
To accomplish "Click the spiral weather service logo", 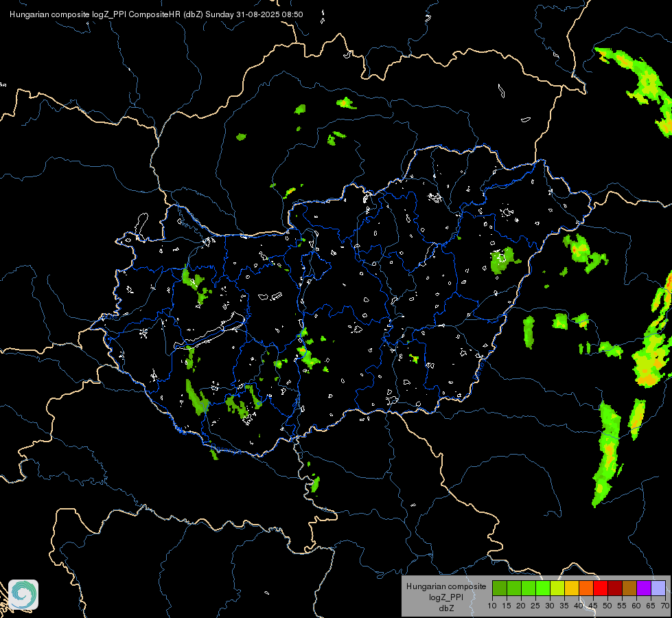I will (23, 595).
